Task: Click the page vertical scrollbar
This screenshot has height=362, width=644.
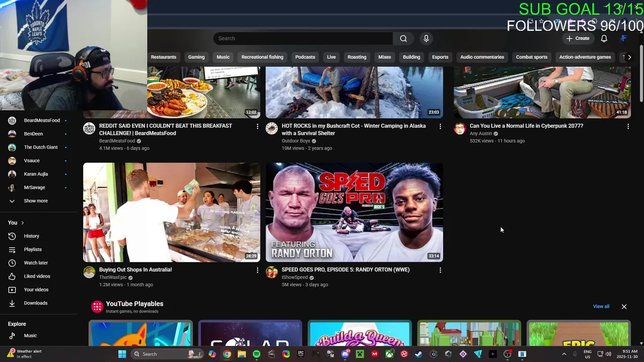Action: [x=641, y=73]
